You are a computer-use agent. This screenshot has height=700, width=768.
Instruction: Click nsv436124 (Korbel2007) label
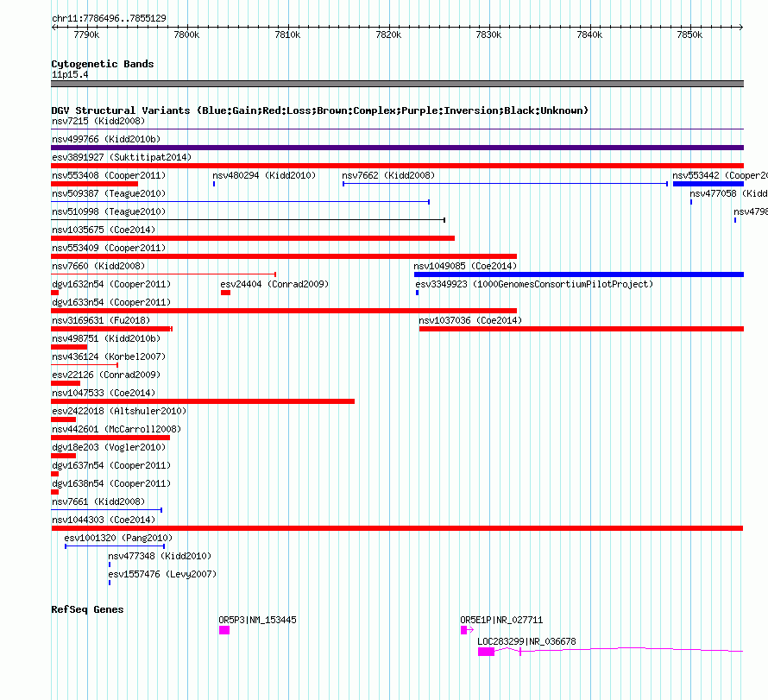(x=109, y=356)
